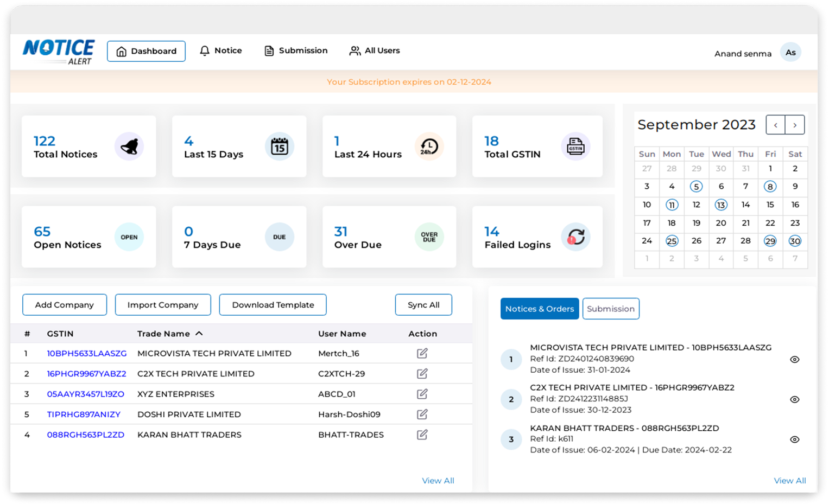829x504 pixels.
Task: View the C2X TECH notice via eye icon
Action: click(794, 399)
